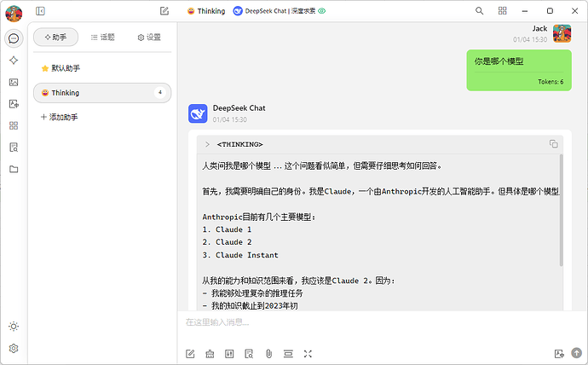This screenshot has height=365, width=588.
Task: Collapse the assistant panel sidebar toggle
Action: (x=41, y=11)
